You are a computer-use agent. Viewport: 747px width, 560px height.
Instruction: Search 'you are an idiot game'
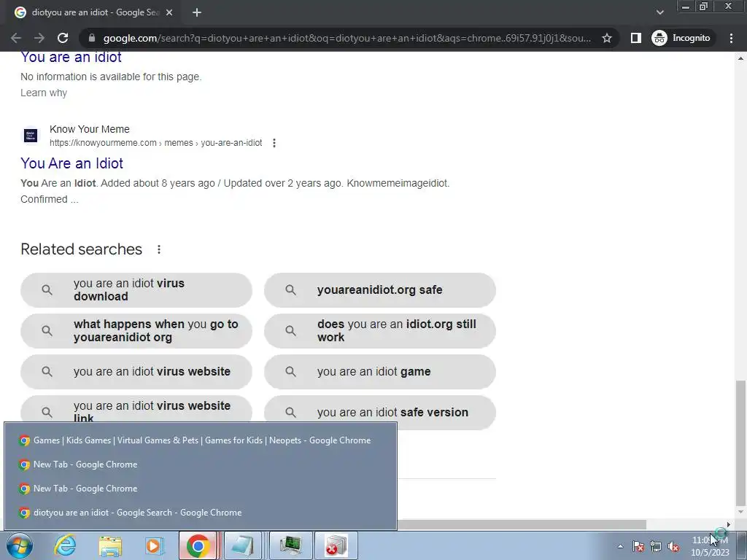[x=379, y=372]
